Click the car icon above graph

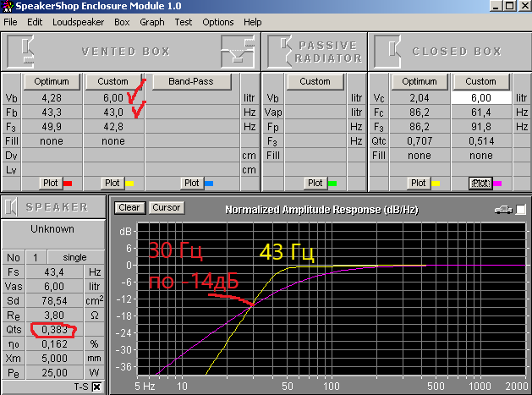(503, 210)
